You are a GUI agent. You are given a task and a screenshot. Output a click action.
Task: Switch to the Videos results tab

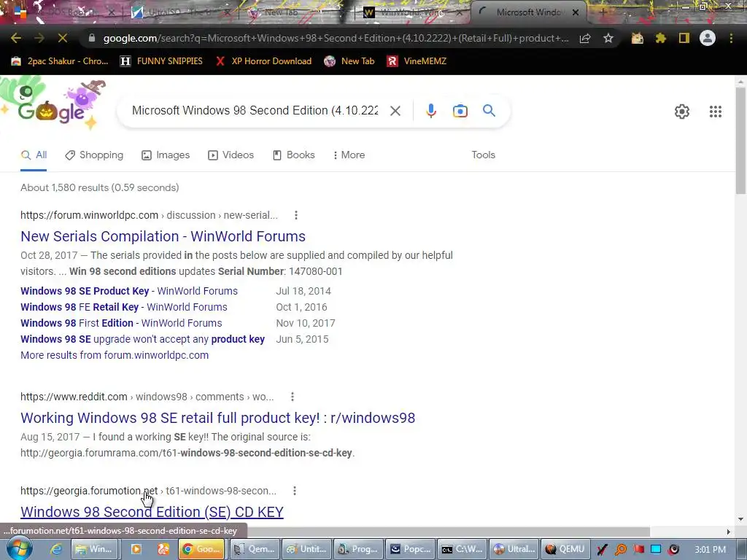tap(231, 155)
